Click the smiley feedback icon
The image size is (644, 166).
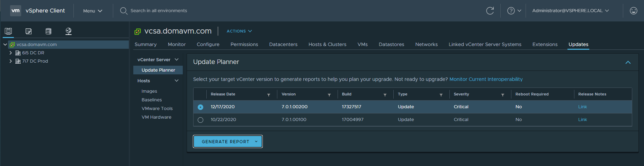click(x=634, y=11)
